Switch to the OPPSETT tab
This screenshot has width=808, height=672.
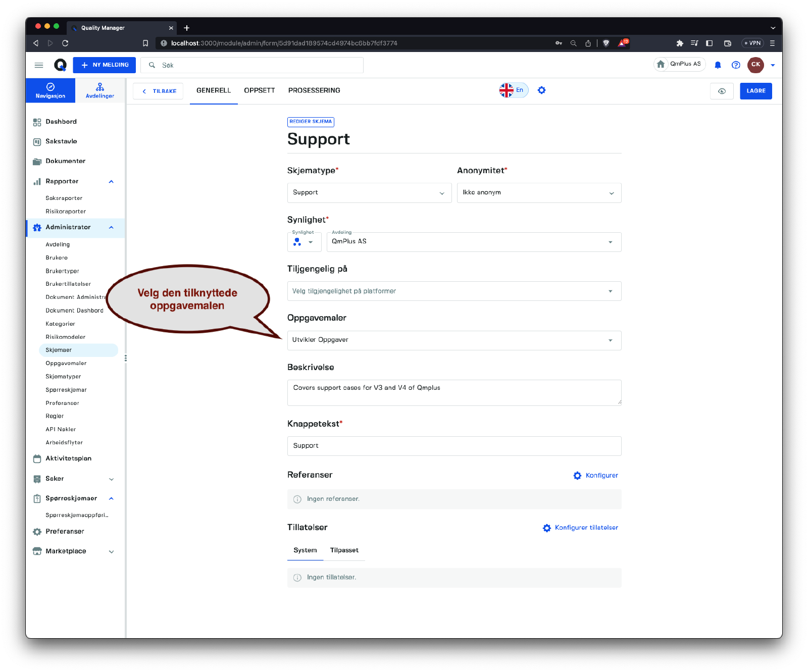pos(259,90)
